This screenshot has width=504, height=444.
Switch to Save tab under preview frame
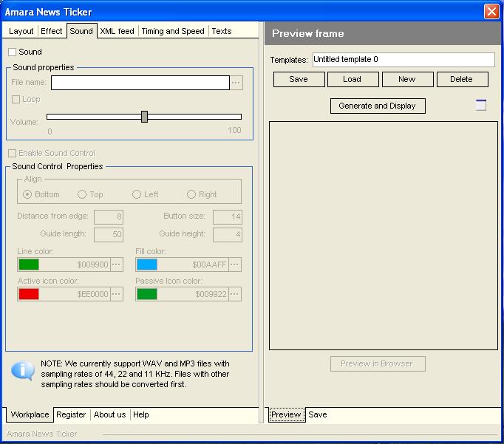tap(318, 414)
